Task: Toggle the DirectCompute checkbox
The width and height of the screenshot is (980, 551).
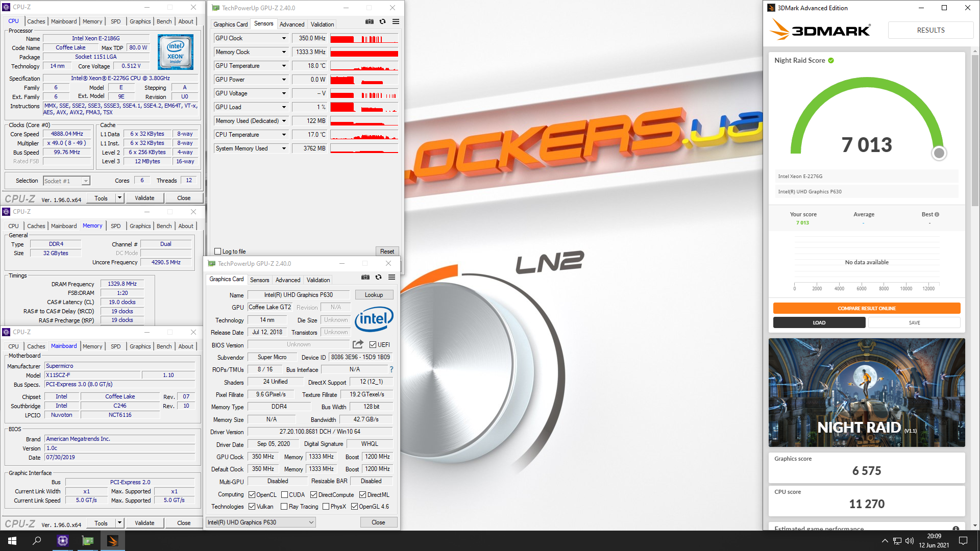Action: click(313, 495)
